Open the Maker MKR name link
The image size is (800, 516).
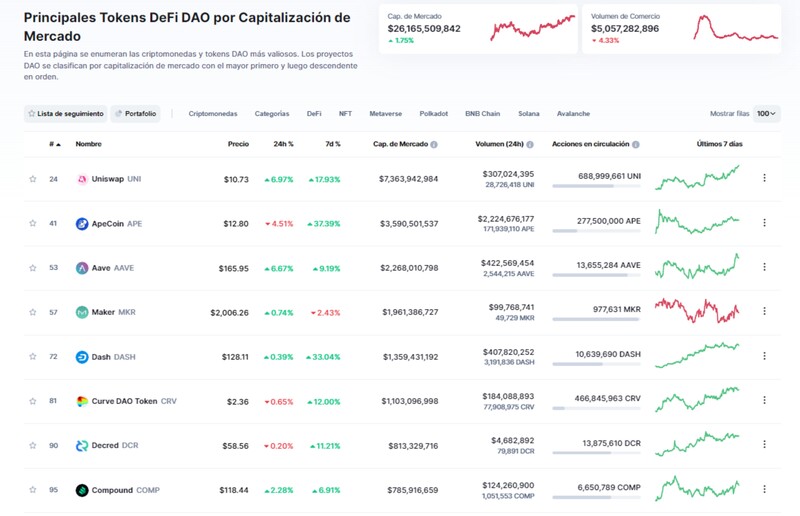[x=113, y=312]
